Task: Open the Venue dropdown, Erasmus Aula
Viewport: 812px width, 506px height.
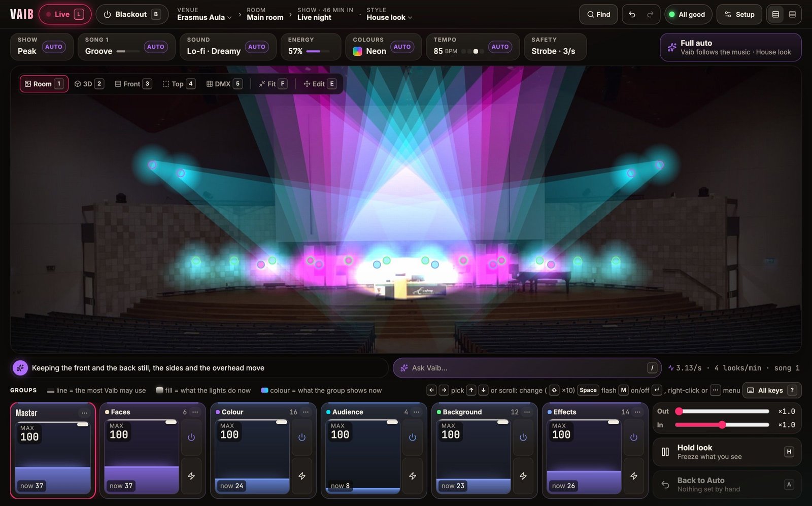Action: [205, 14]
